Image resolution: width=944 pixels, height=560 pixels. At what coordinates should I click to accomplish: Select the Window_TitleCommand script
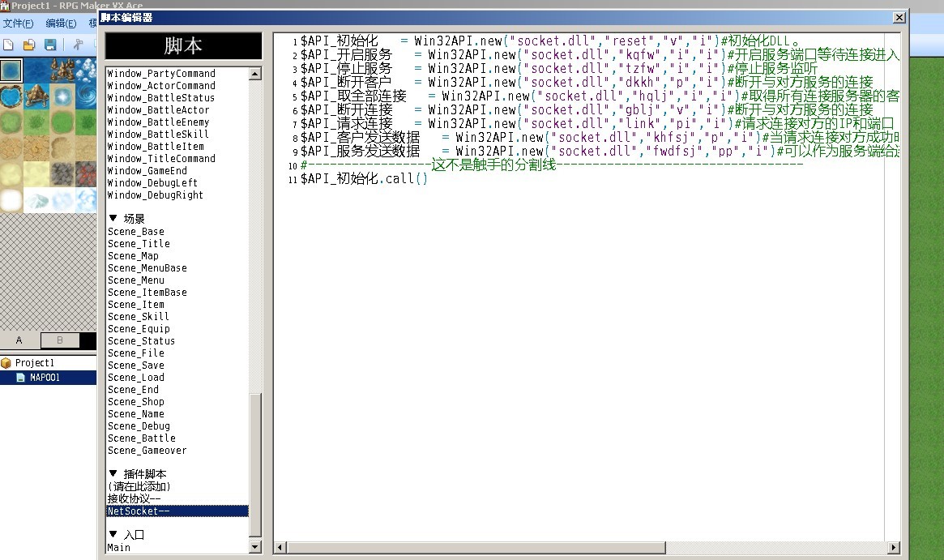click(161, 158)
